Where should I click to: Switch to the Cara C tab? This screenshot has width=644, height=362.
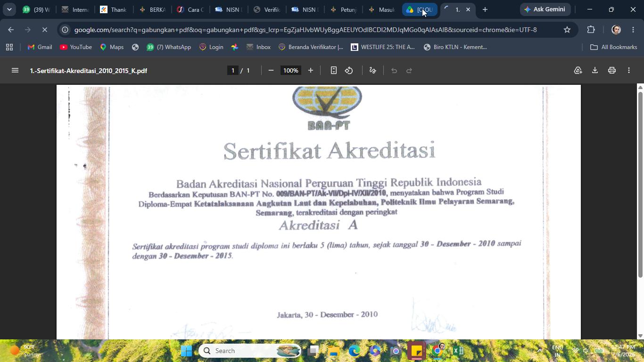click(x=190, y=9)
